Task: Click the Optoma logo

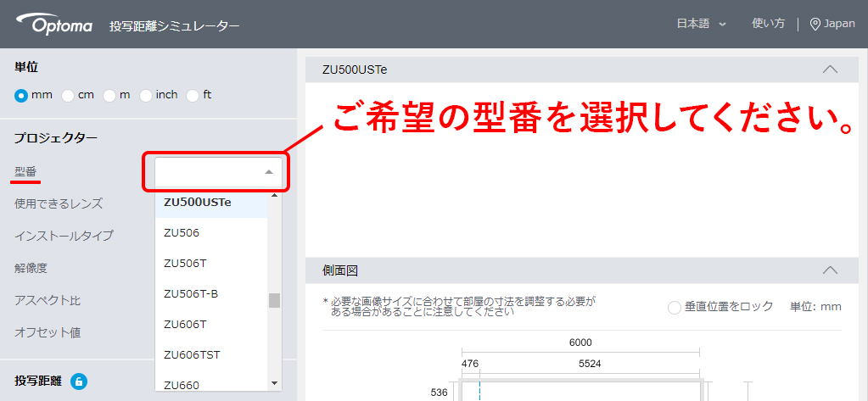Action: click(x=60, y=25)
